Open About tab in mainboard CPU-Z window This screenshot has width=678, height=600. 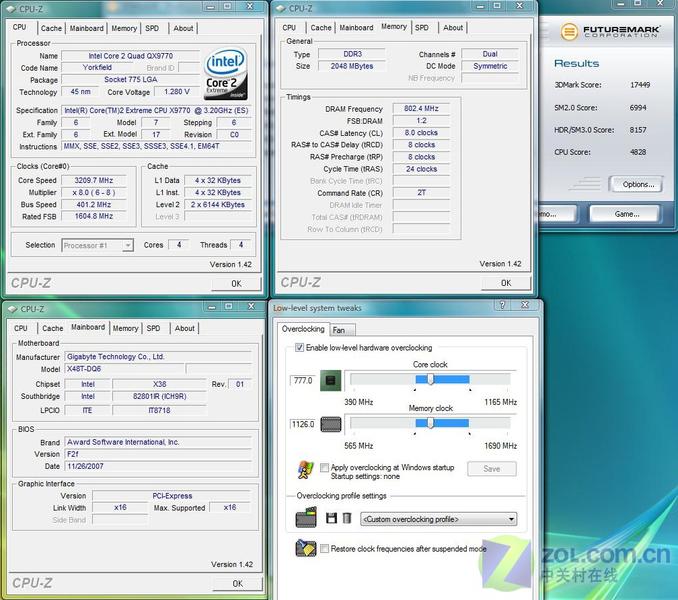tap(185, 328)
